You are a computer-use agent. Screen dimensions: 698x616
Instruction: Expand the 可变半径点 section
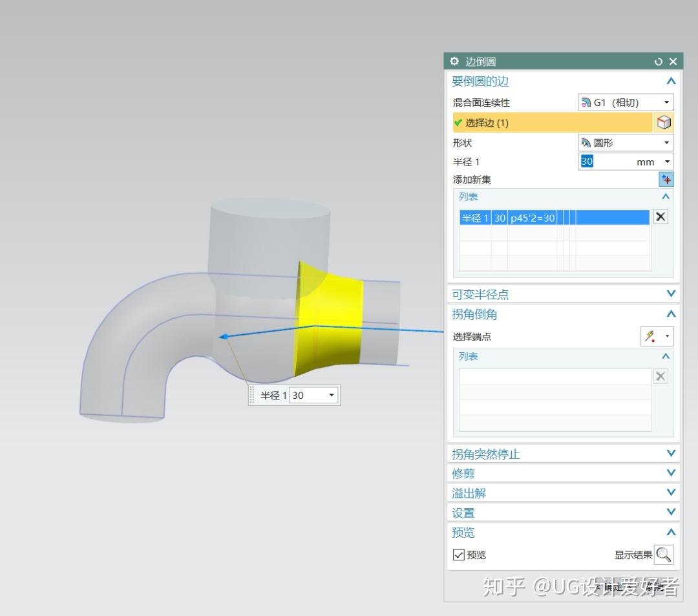pos(671,293)
